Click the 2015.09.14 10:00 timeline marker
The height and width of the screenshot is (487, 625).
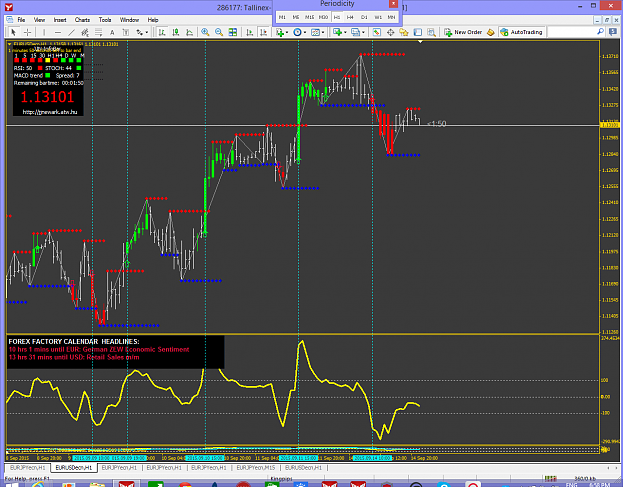[x=373, y=458]
